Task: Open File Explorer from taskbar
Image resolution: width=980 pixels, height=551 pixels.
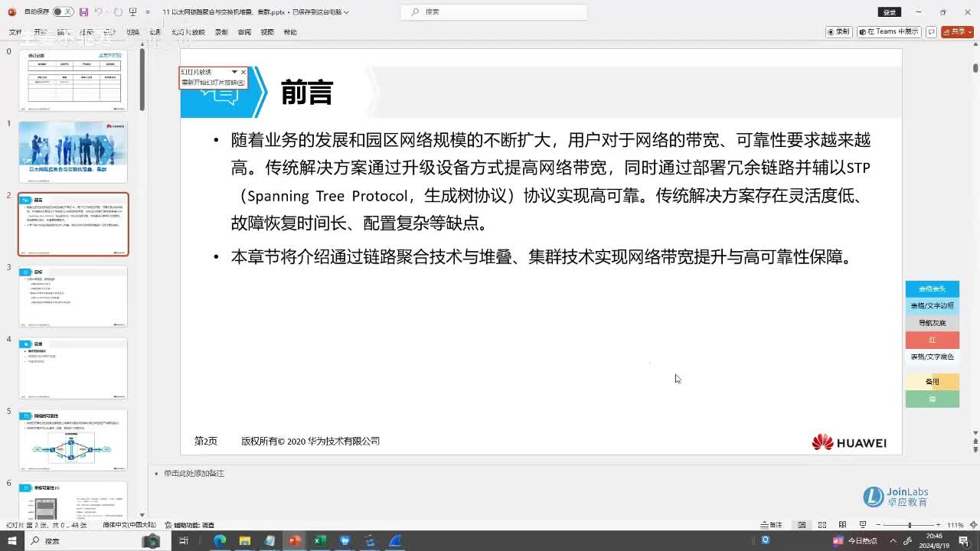Action: pyautogui.click(x=245, y=541)
